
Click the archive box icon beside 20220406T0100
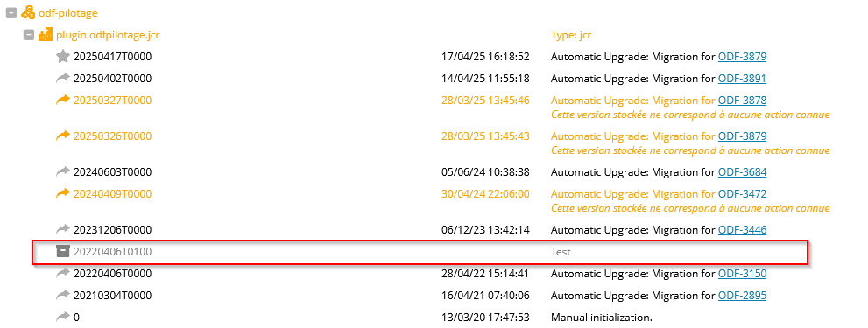63,252
